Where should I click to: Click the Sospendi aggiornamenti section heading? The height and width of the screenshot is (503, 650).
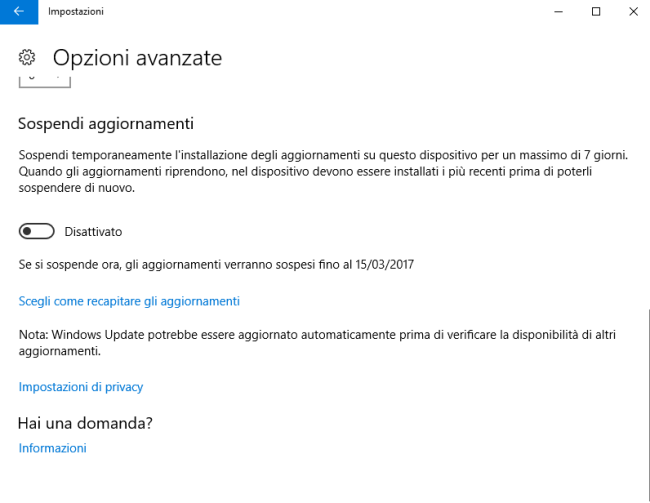pyautogui.click(x=106, y=124)
